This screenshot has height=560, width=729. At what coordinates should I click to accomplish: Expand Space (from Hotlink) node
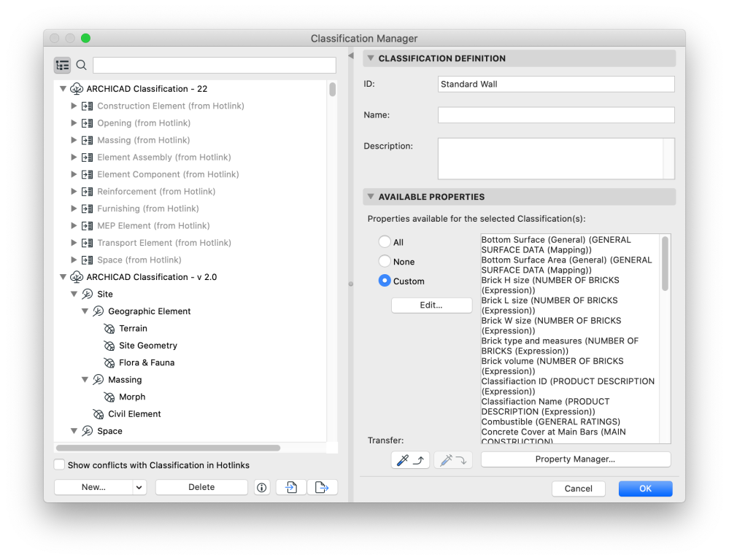point(74,260)
